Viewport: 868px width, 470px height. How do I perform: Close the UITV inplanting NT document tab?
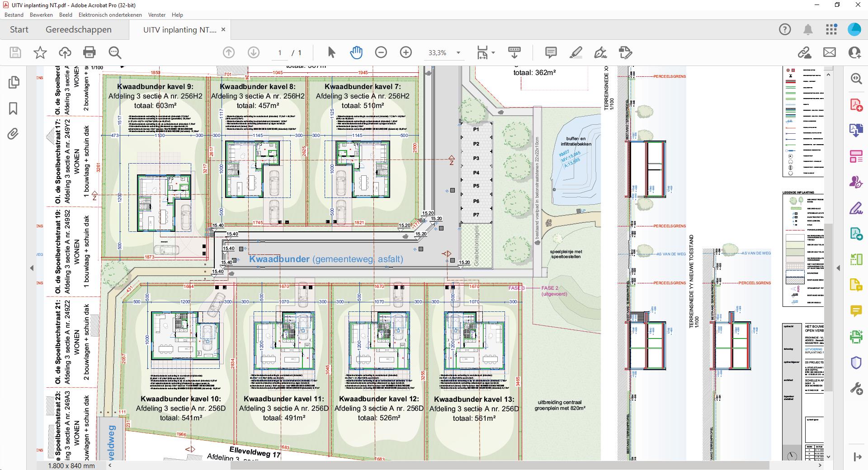[223, 30]
